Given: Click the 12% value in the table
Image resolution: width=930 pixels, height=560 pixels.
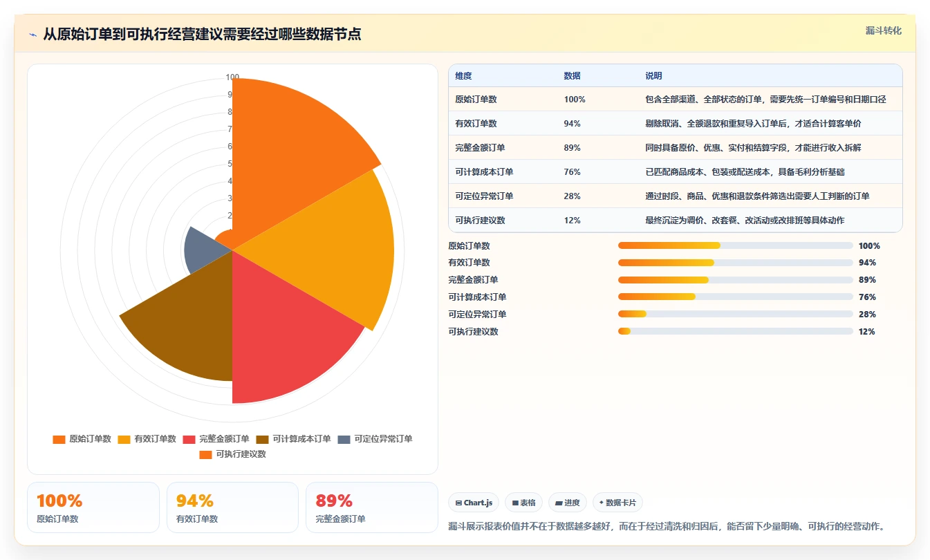Looking at the screenshot, I should (572, 221).
